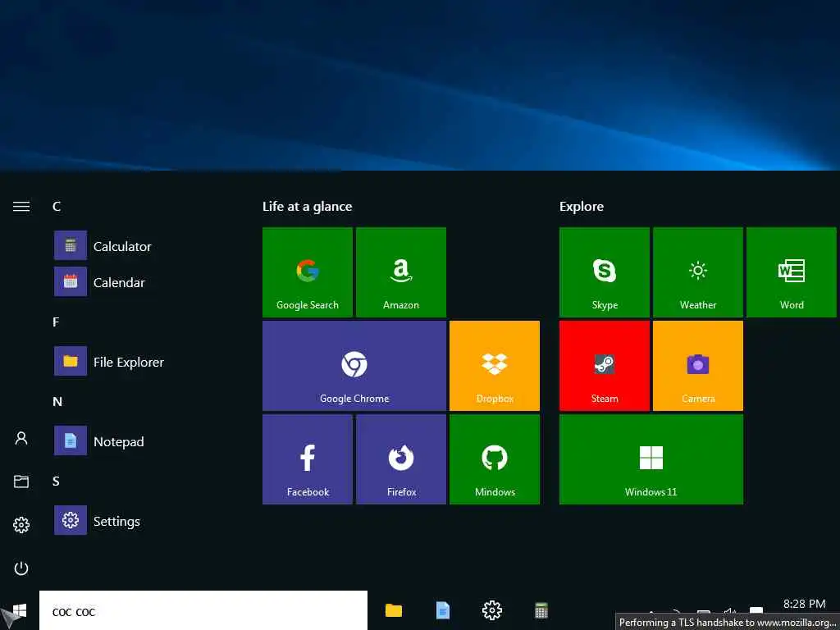Open the Windows 11 tile

point(651,459)
